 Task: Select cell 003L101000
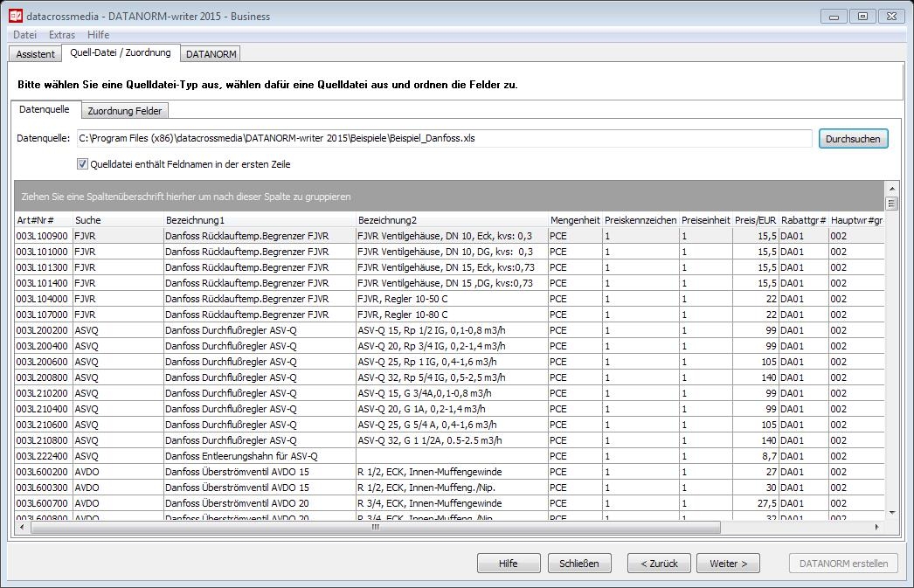click(x=42, y=252)
